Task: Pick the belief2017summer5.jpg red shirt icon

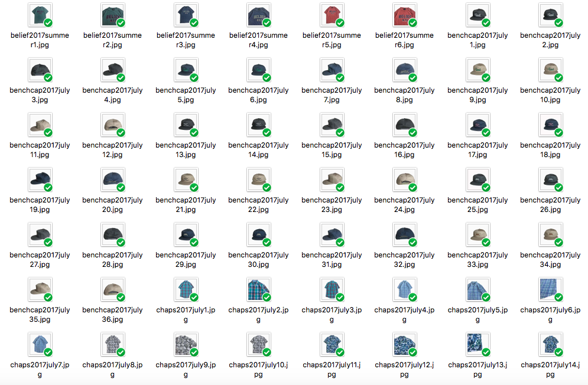Action: 332,15
